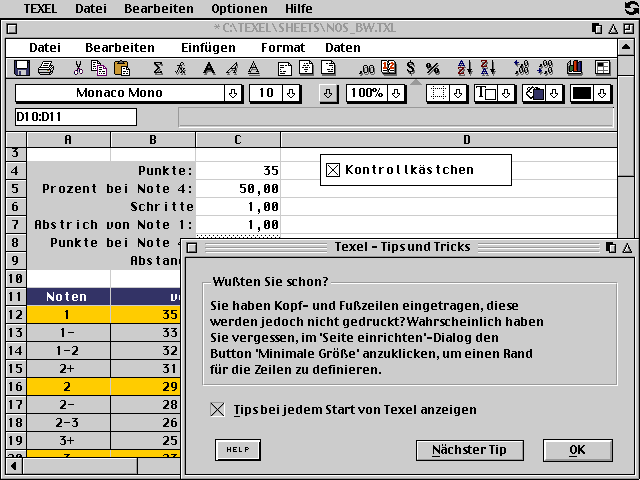
Task: Apply decimal ,00 number format
Action: (x=367, y=69)
